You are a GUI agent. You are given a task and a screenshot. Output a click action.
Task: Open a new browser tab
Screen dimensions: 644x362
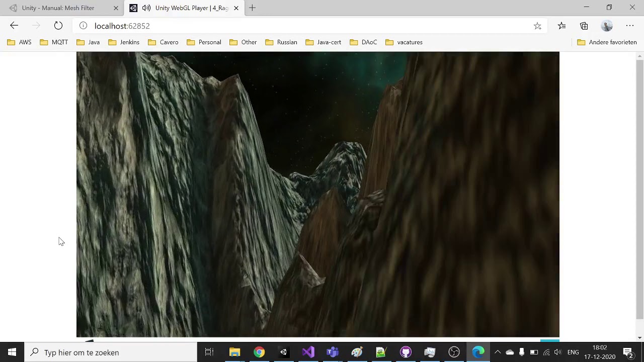pyautogui.click(x=252, y=8)
